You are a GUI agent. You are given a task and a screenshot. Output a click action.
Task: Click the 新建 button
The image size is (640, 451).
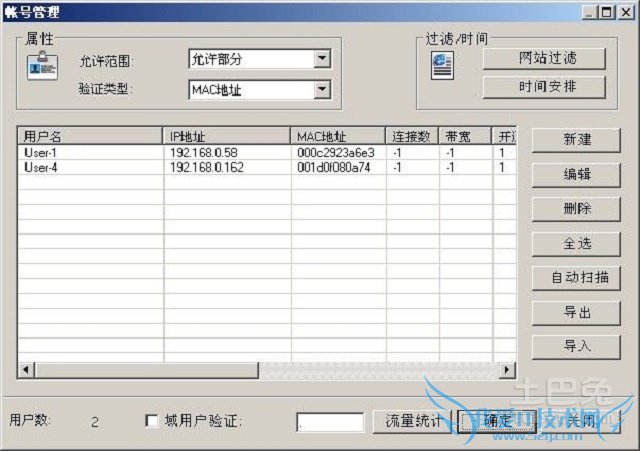tap(576, 140)
